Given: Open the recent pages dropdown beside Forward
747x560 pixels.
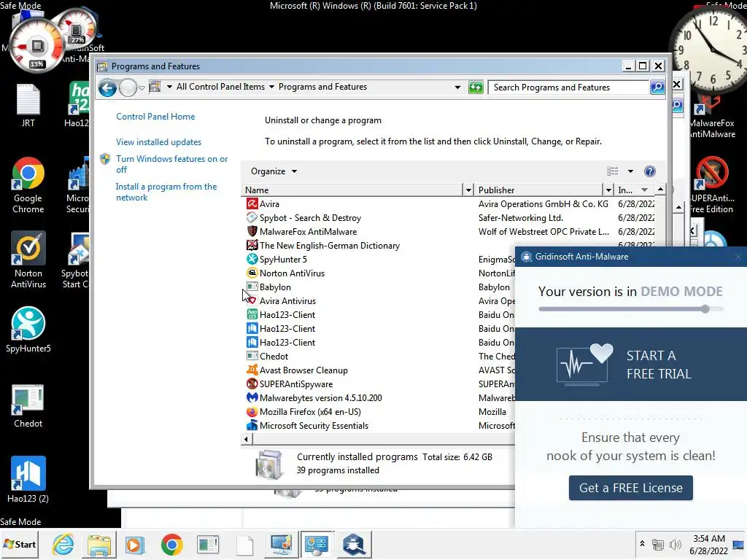Looking at the screenshot, I should [x=142, y=87].
